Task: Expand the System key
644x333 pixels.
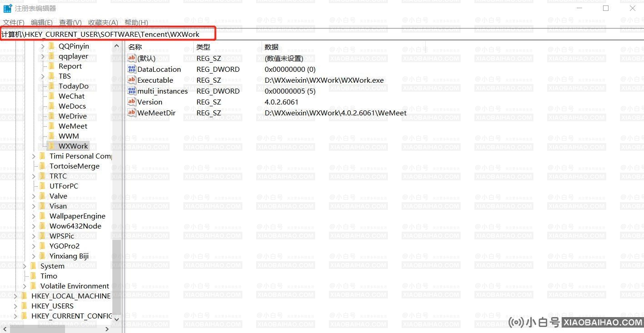Action: [x=25, y=266]
